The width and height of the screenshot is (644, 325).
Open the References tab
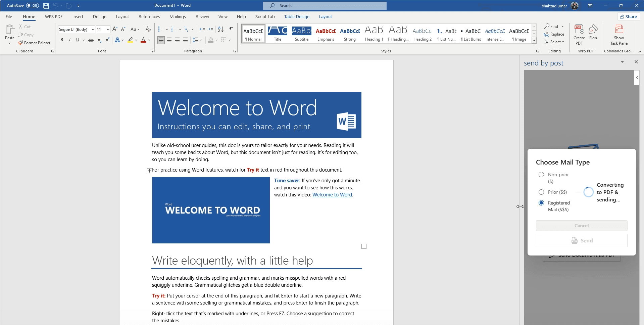click(149, 16)
